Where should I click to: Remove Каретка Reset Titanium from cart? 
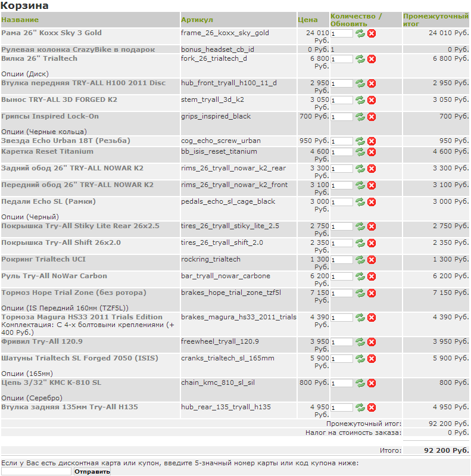[372, 152]
